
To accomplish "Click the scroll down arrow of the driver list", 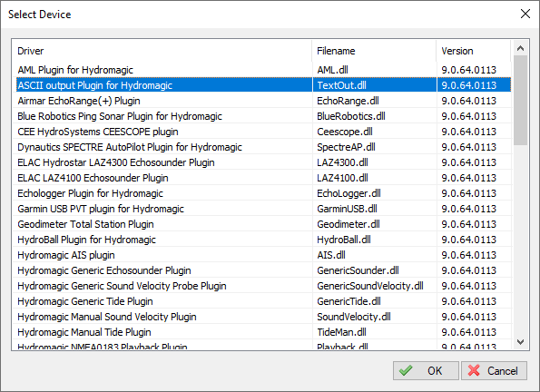I will 520,342.
